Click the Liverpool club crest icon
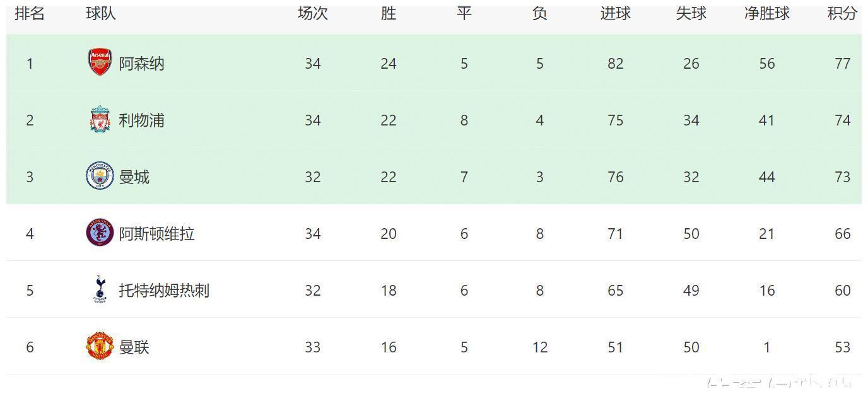 tap(100, 120)
